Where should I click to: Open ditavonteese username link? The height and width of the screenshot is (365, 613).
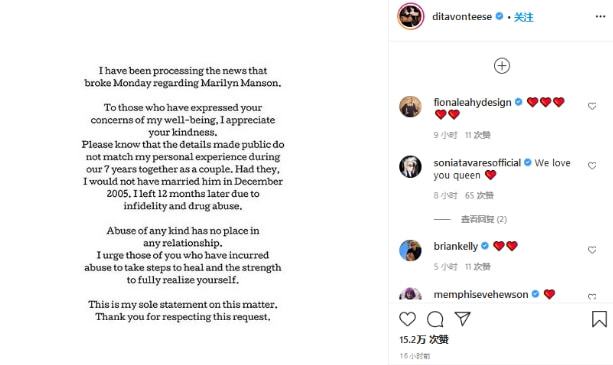[x=462, y=17]
